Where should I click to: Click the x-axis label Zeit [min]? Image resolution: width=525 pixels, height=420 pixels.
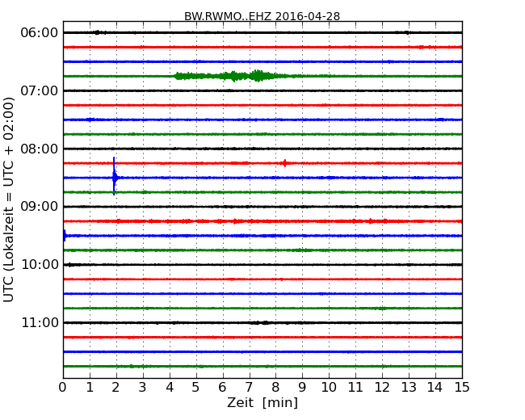[x=262, y=402]
